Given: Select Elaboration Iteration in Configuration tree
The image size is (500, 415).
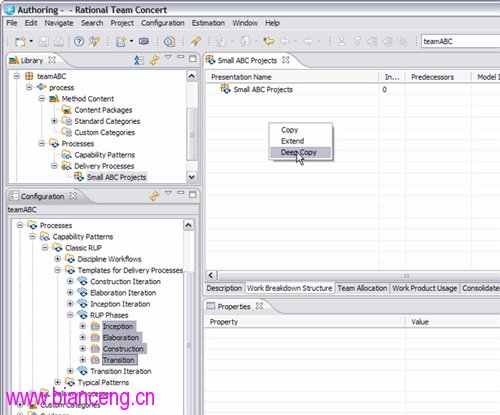Looking at the screenshot, I should tap(123, 293).
